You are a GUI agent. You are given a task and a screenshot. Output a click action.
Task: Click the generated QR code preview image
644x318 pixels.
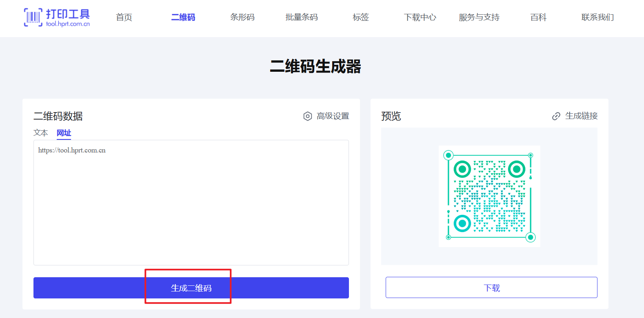click(489, 196)
